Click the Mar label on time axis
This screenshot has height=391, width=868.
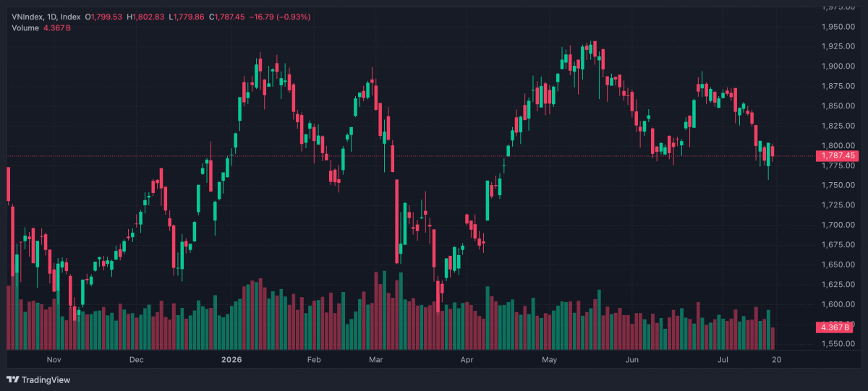(x=375, y=359)
